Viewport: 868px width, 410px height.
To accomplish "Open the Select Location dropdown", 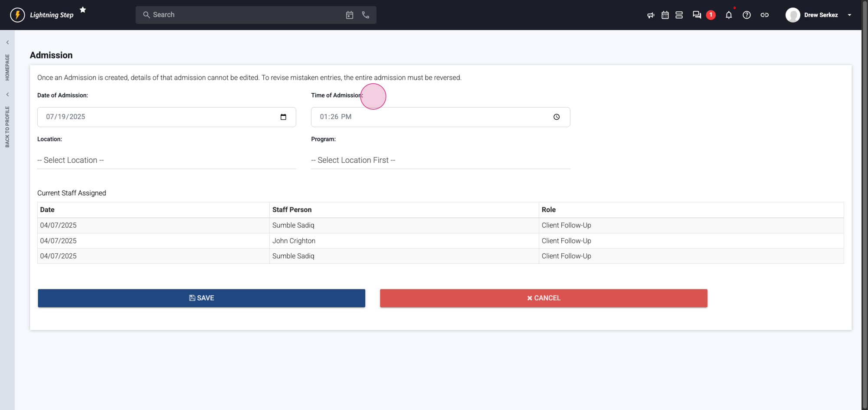I will click(167, 160).
